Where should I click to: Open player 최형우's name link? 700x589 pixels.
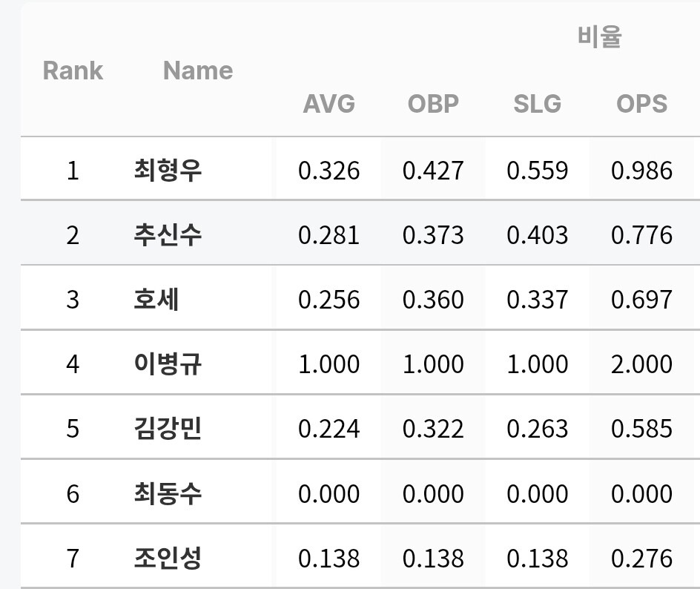click(x=168, y=171)
